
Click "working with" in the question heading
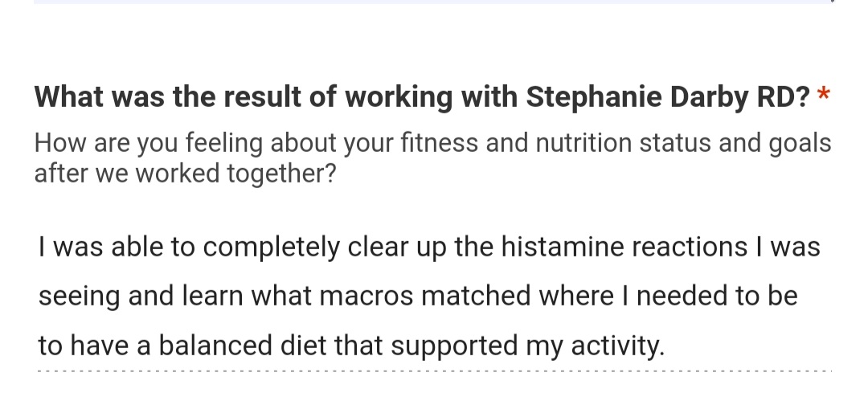coord(431,97)
